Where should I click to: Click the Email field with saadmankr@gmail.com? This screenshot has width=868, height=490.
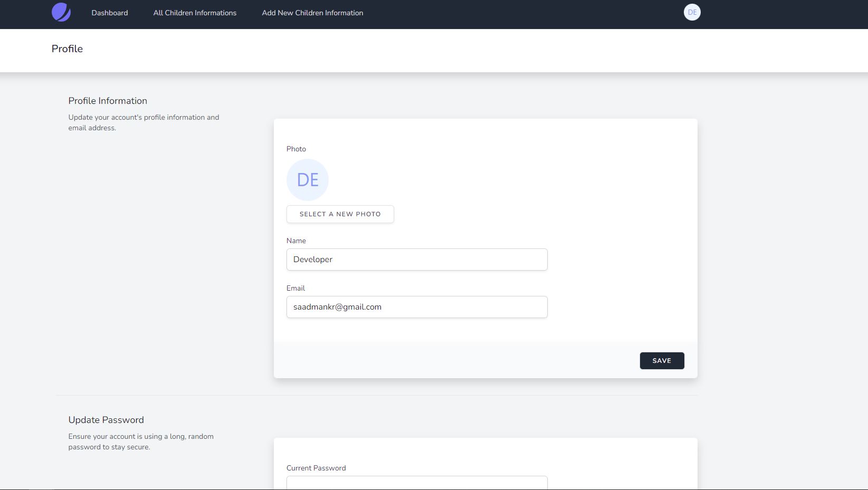(x=416, y=307)
